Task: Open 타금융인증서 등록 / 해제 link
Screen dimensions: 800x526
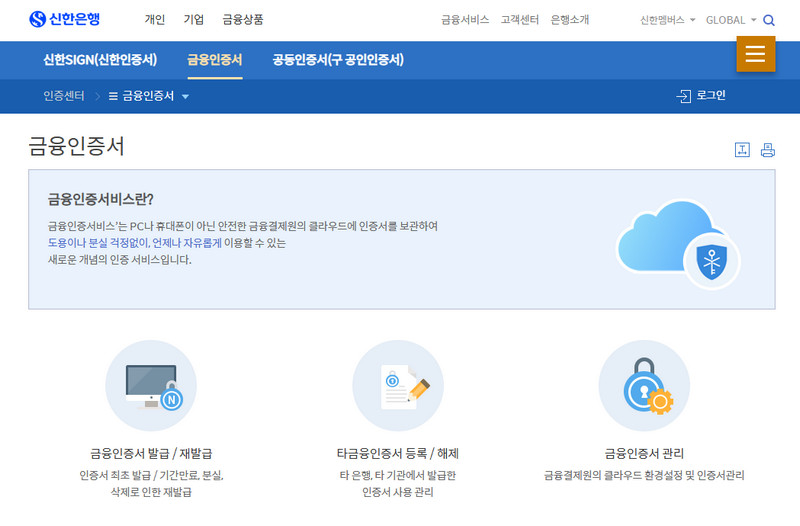Action: click(x=397, y=453)
